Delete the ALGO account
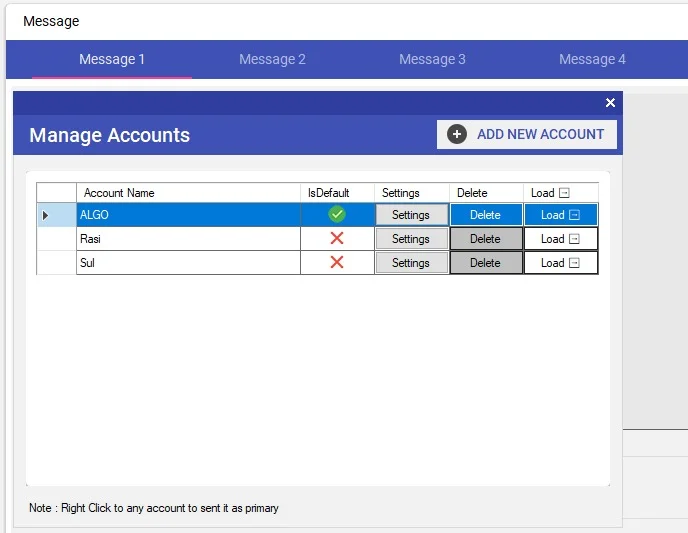688x533 pixels. [x=485, y=215]
